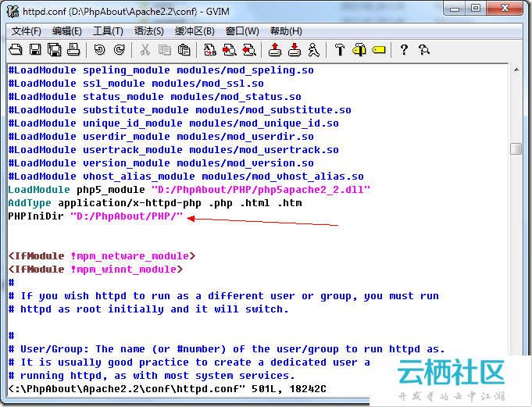
Task: Click the scrollbar up arrow
Action: click(x=516, y=70)
